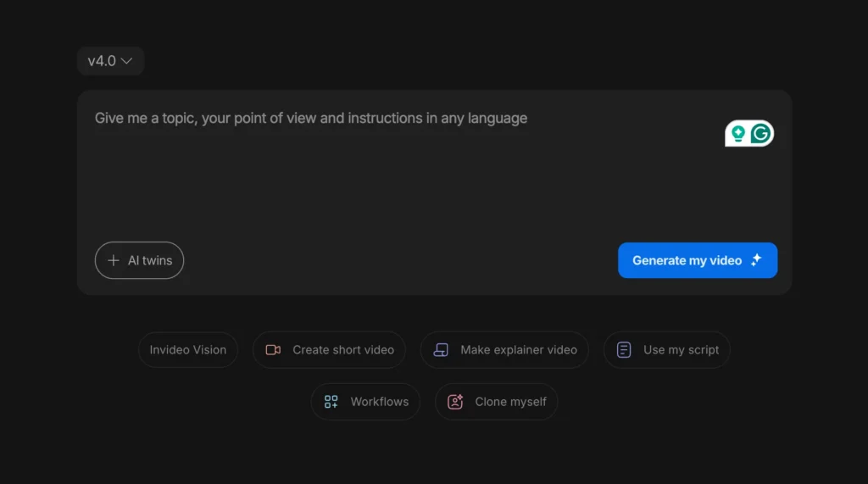This screenshot has height=484, width=868.
Task: Open Workflows
Action: click(365, 402)
